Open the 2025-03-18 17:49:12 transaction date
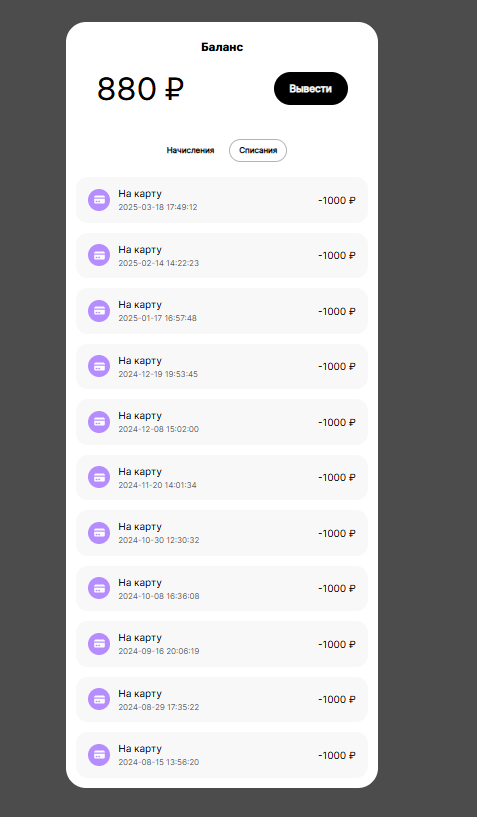Screen dimensions: 477x817 pos(158,207)
